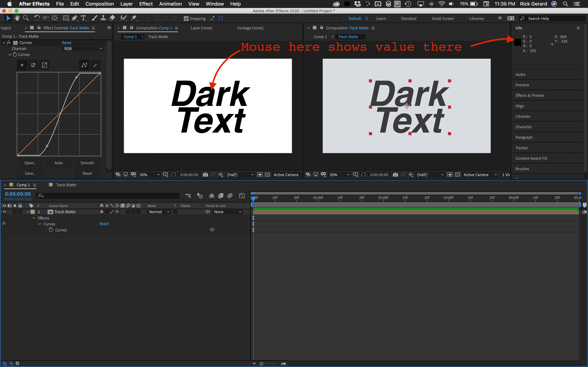Enable Snapping in the toolbar
This screenshot has width=588, height=367.
[x=186, y=18]
